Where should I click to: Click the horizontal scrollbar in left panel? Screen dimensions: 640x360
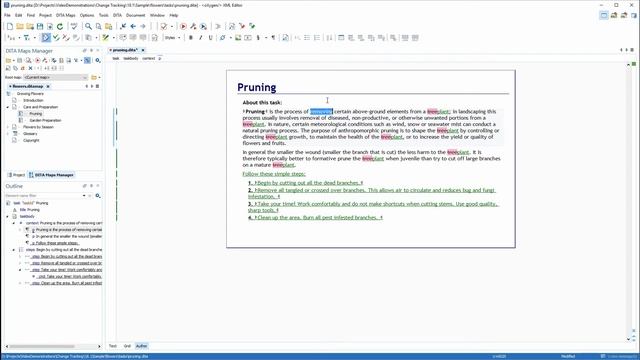click(42, 346)
